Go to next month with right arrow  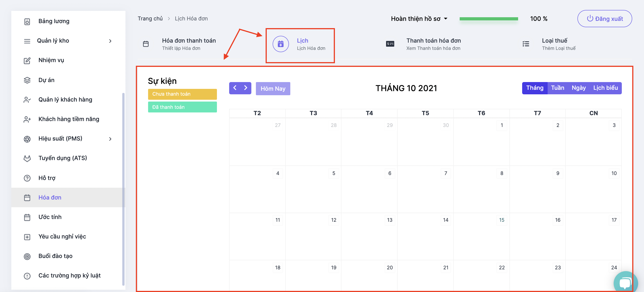click(246, 88)
